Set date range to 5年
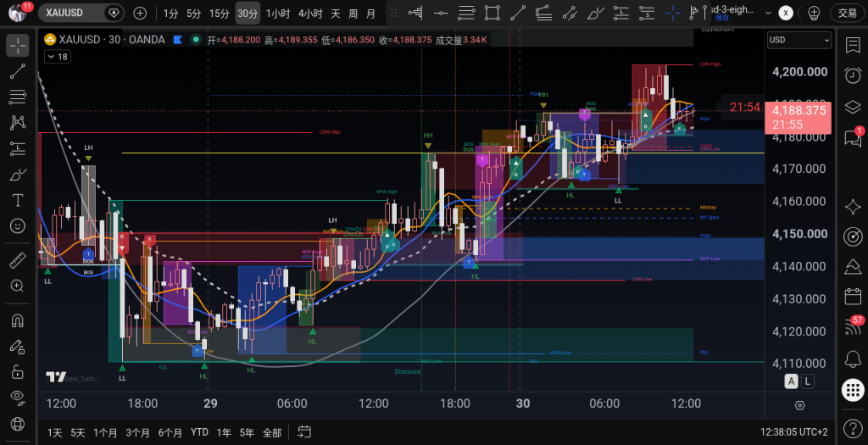Image resolution: width=868 pixels, height=445 pixels. [x=247, y=432]
